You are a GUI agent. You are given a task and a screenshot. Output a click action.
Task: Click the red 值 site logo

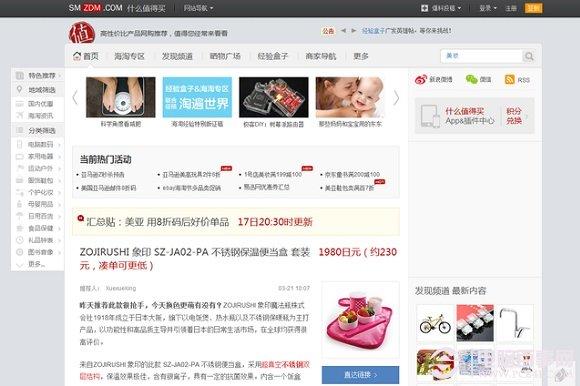point(82,33)
